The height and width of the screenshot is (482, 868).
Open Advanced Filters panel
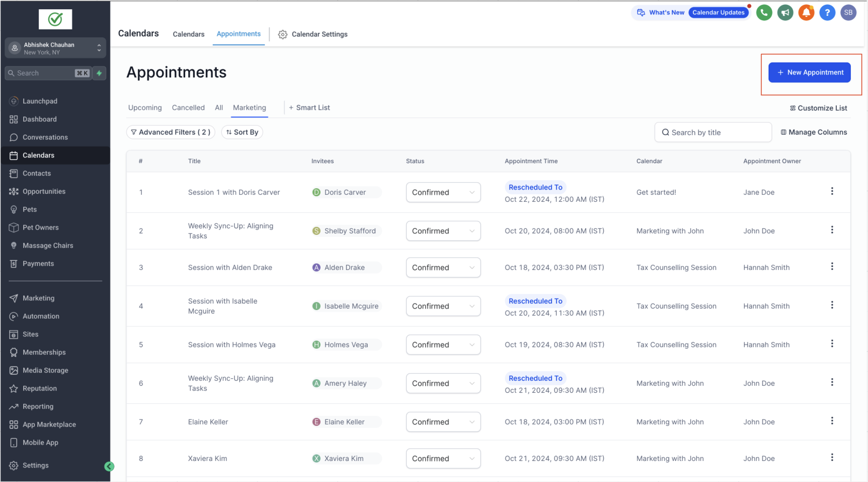coord(171,132)
